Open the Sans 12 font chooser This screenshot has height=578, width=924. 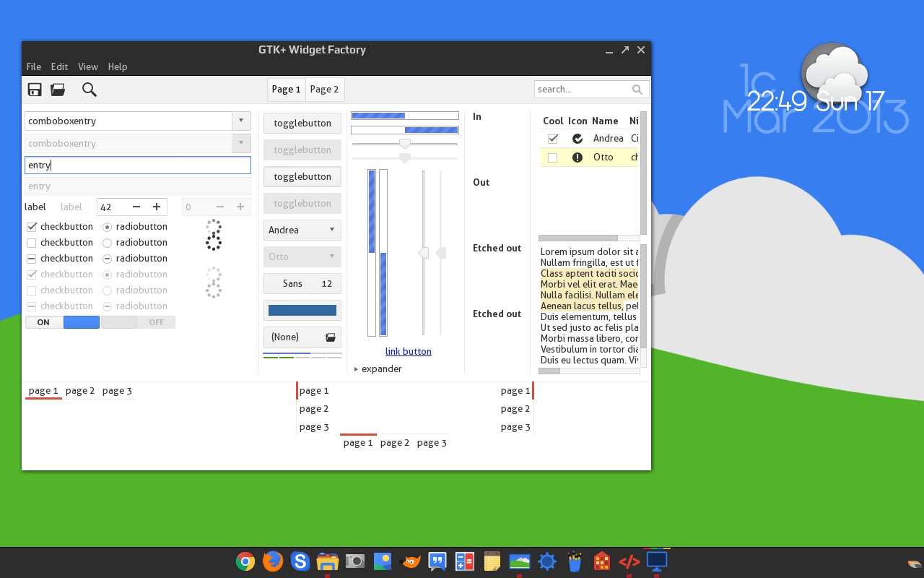coord(302,284)
